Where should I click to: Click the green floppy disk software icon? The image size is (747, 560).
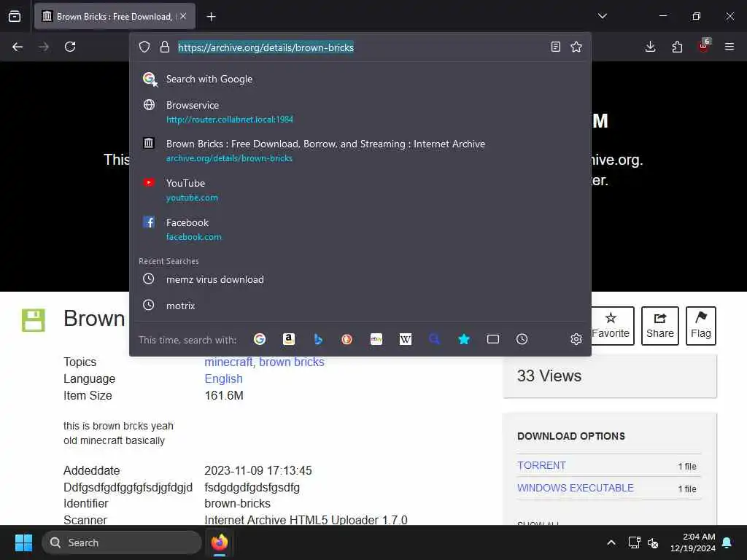pos(34,320)
